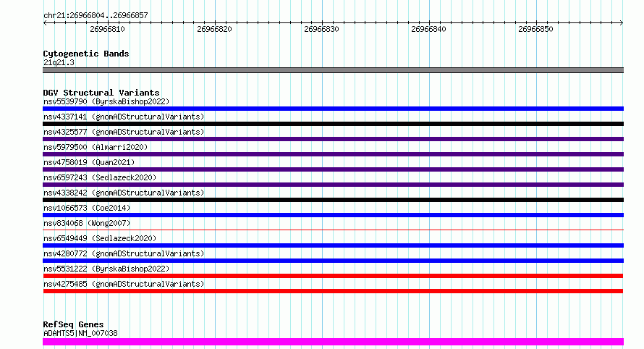Screen dimensions: 644x349
Task: Click the nsv4338242 (gnomADStructuralVariants) label
Action: tap(124, 193)
